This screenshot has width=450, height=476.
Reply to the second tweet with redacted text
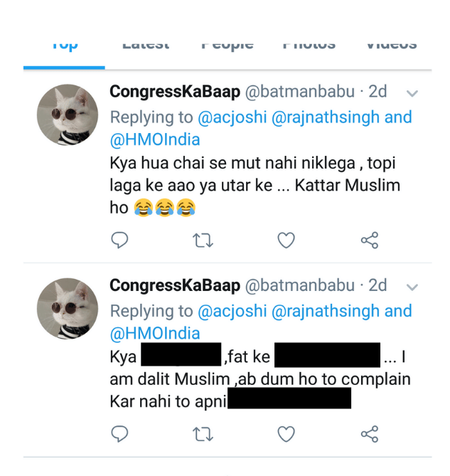point(120,434)
